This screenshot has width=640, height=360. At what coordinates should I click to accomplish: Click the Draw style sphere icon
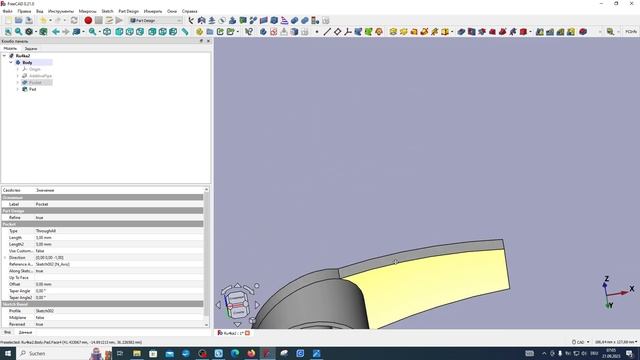click(29, 31)
